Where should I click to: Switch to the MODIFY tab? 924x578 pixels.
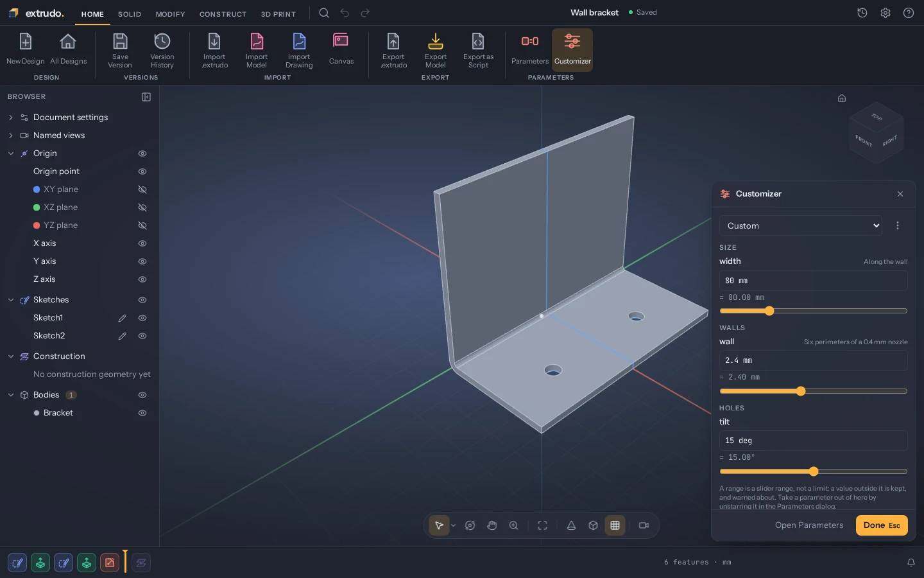tap(170, 14)
